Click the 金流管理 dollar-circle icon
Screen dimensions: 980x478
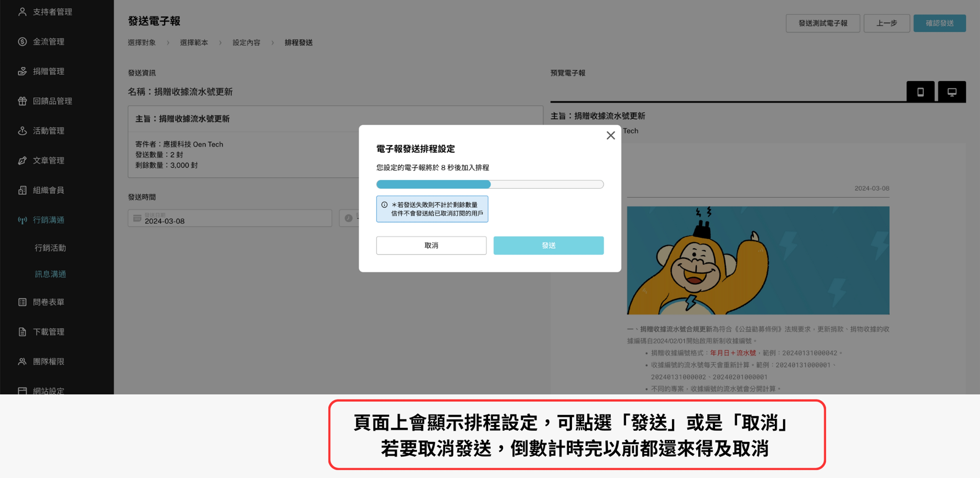click(x=22, y=41)
